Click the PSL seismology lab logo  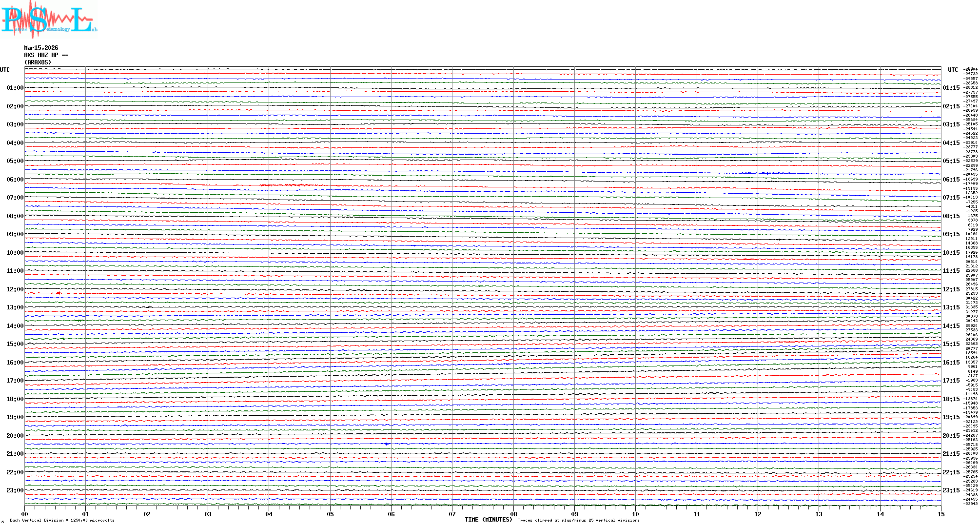pyautogui.click(x=49, y=19)
